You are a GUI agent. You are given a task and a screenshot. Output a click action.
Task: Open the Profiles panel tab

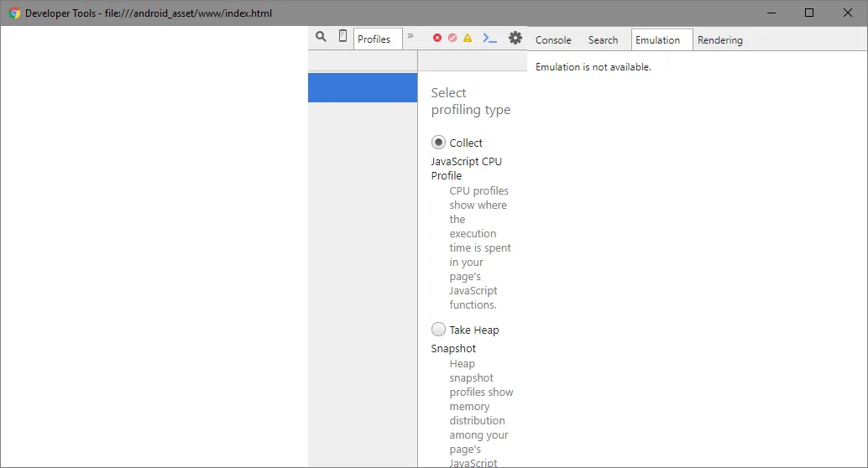(x=378, y=39)
